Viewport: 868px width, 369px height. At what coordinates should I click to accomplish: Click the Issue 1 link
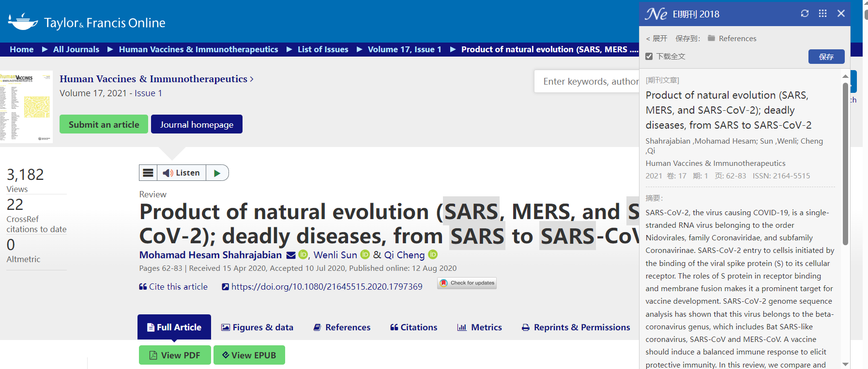(x=148, y=93)
